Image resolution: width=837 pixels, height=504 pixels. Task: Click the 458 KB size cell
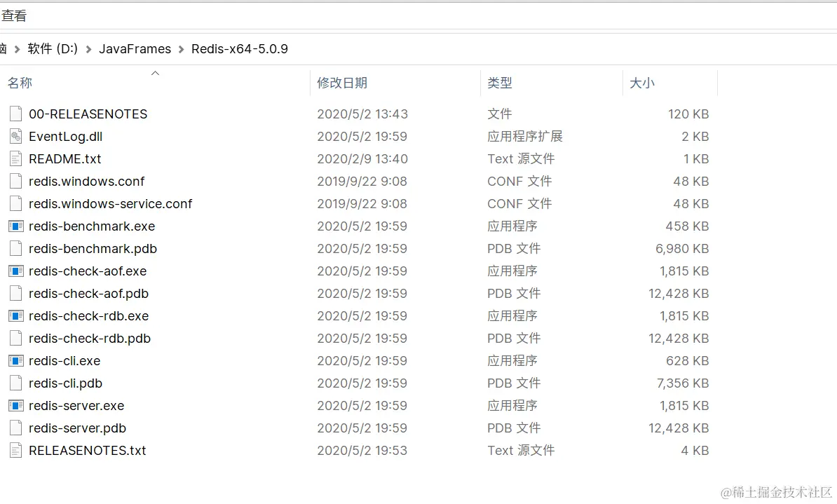(687, 226)
